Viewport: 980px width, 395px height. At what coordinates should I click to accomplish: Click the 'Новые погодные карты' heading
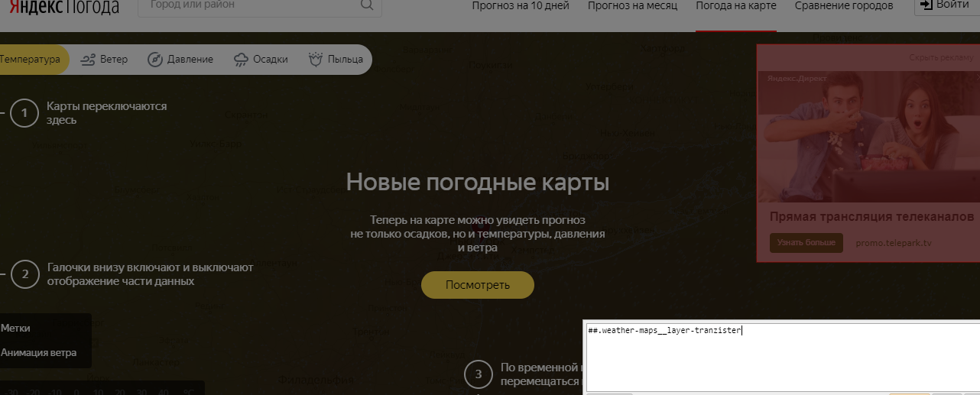pyautogui.click(x=478, y=183)
